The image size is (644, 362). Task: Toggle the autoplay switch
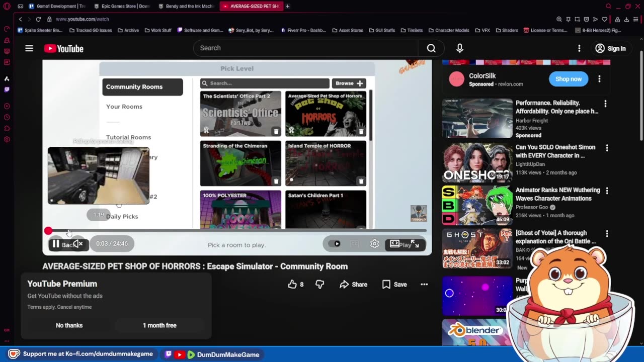coord(335,244)
